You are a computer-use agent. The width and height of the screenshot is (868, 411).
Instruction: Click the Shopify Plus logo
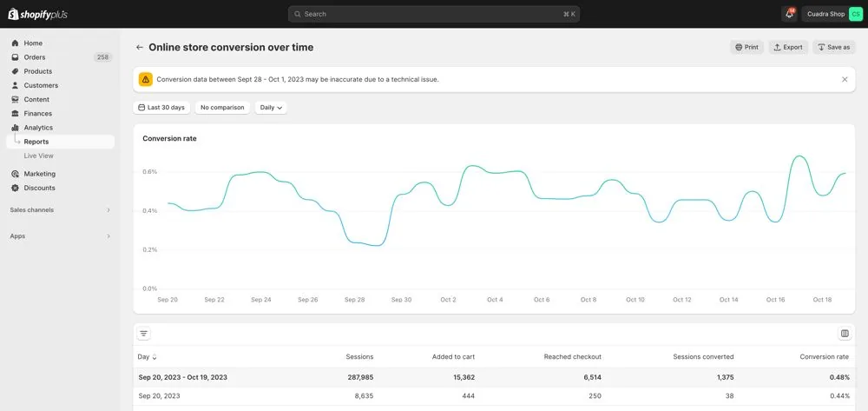(37, 14)
